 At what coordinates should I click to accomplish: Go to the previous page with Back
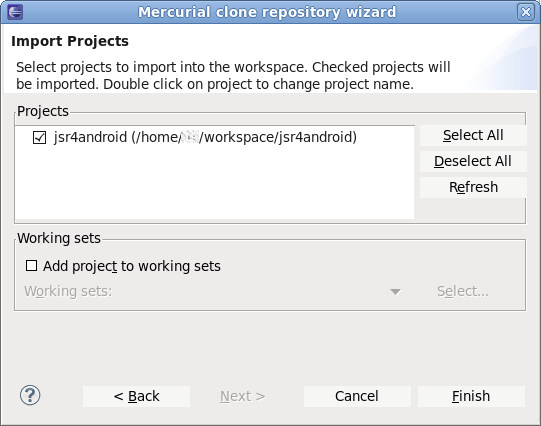click(x=136, y=396)
